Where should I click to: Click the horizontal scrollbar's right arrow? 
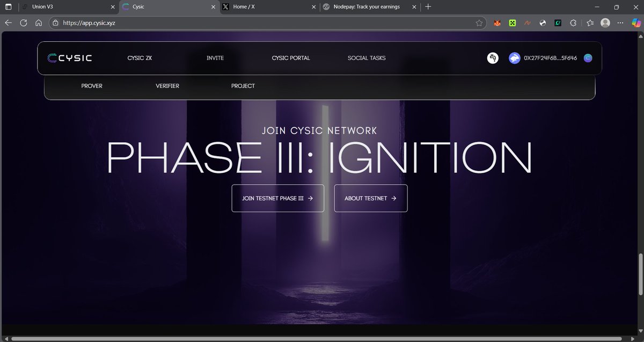coord(633,339)
